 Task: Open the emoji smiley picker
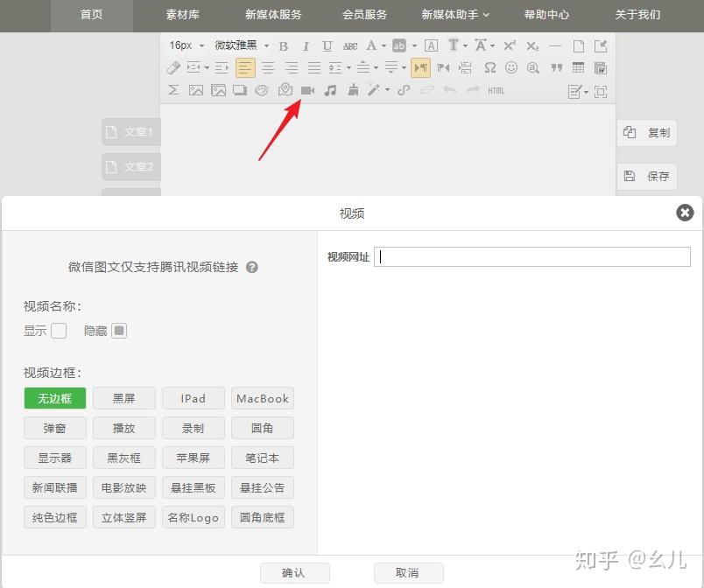(x=511, y=67)
